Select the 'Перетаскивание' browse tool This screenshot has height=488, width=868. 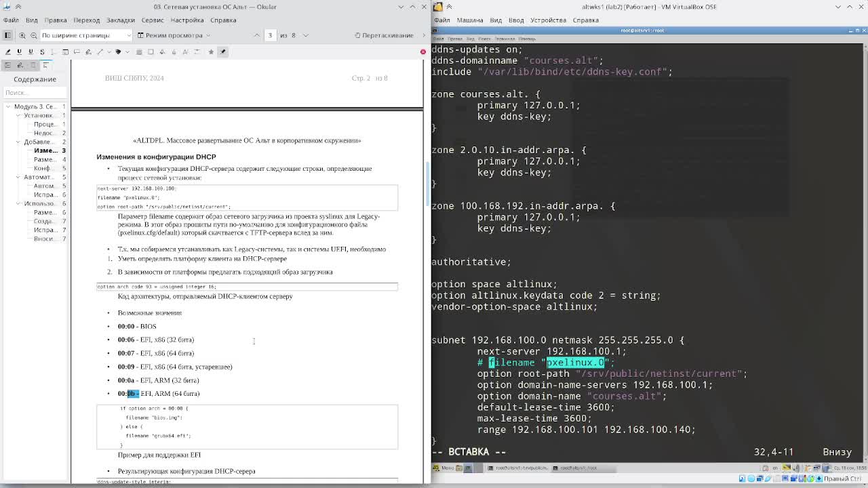pyautogui.click(x=384, y=35)
